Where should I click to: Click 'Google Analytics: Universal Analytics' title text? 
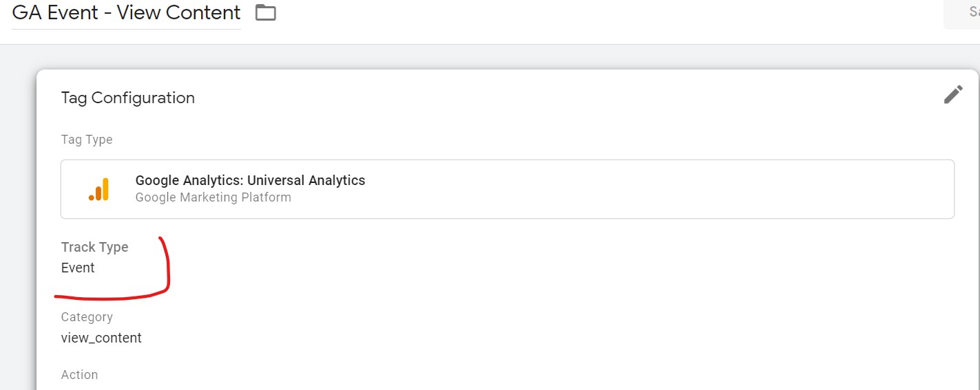(250, 180)
